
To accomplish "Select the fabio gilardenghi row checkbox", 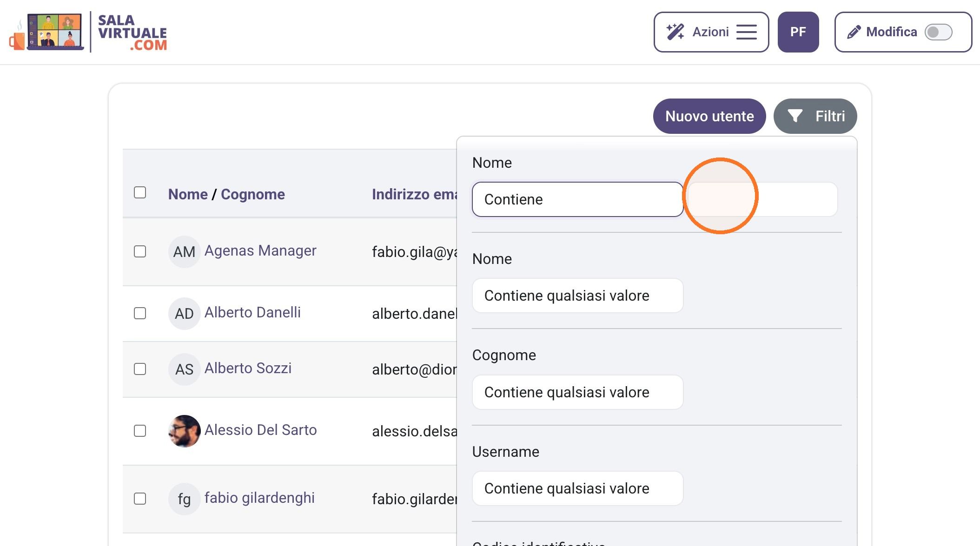I will point(140,499).
